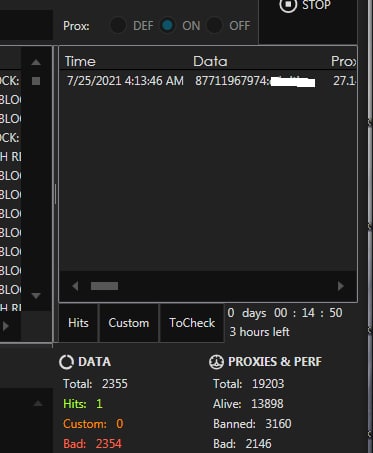Click the log panel vertical scrollbar thumb

click(x=36, y=81)
